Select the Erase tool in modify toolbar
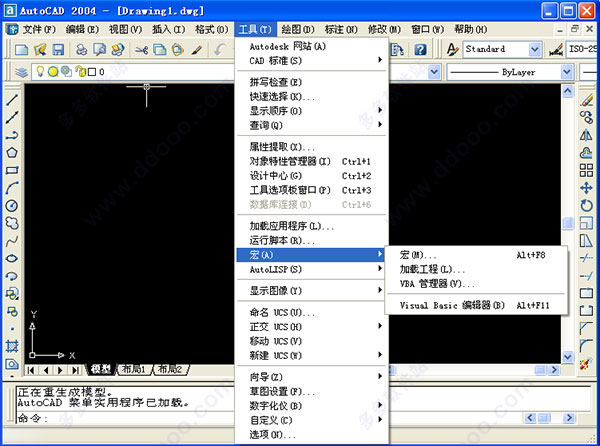Screen dimensions: 600x446 coord(586,100)
